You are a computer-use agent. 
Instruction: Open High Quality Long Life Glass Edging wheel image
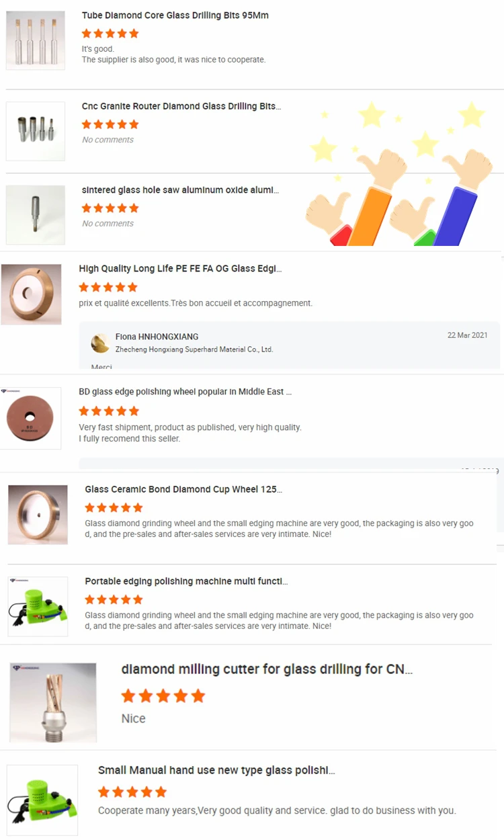point(31,294)
